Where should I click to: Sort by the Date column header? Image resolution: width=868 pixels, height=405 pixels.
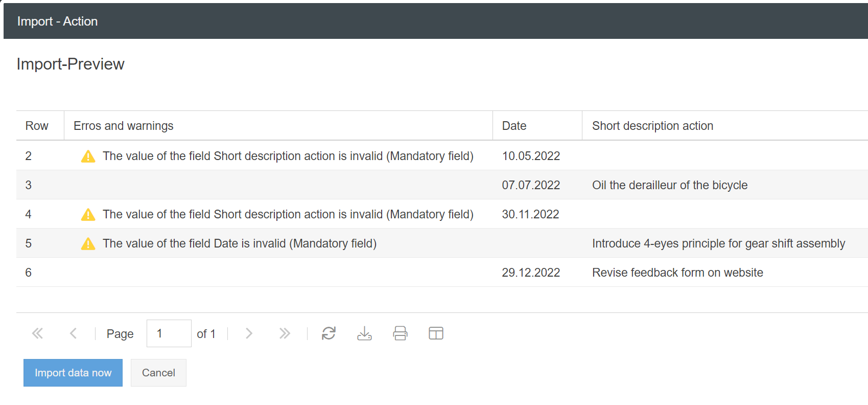(x=514, y=126)
